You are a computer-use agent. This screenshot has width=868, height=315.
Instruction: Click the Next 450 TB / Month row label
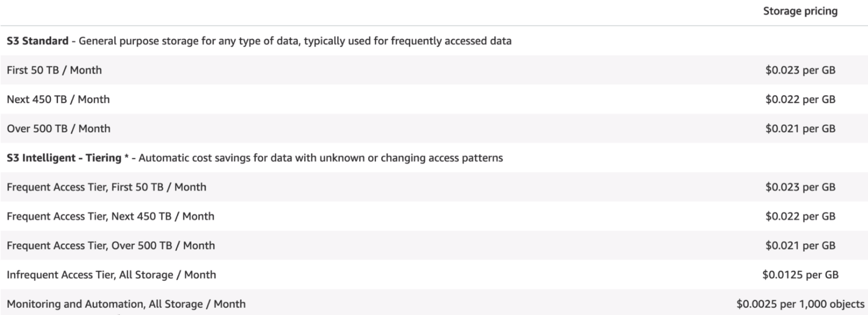pyautogui.click(x=58, y=99)
